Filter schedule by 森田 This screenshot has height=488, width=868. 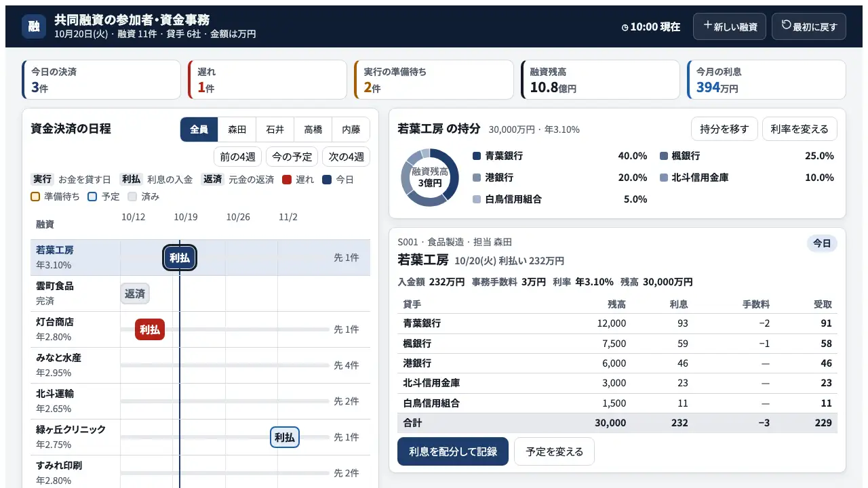237,129
